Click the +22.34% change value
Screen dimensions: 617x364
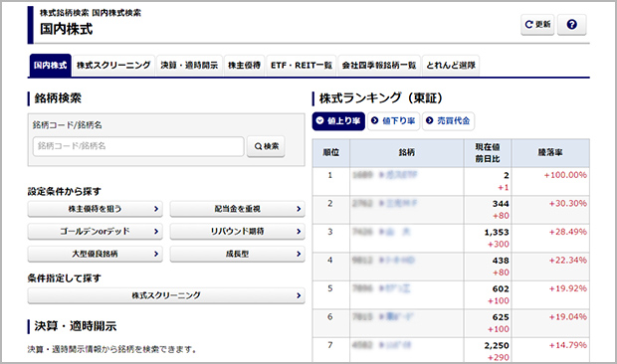coord(568,260)
